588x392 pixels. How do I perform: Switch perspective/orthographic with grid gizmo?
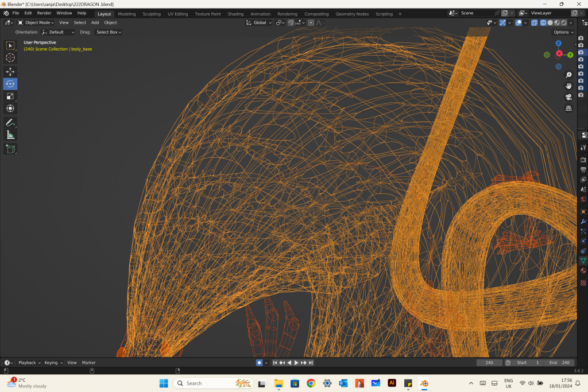click(568, 108)
